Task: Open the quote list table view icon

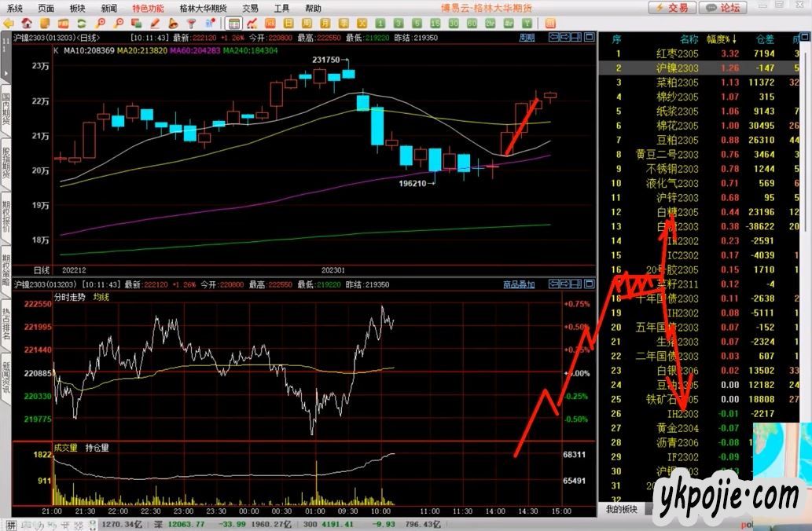Action: click(234, 24)
